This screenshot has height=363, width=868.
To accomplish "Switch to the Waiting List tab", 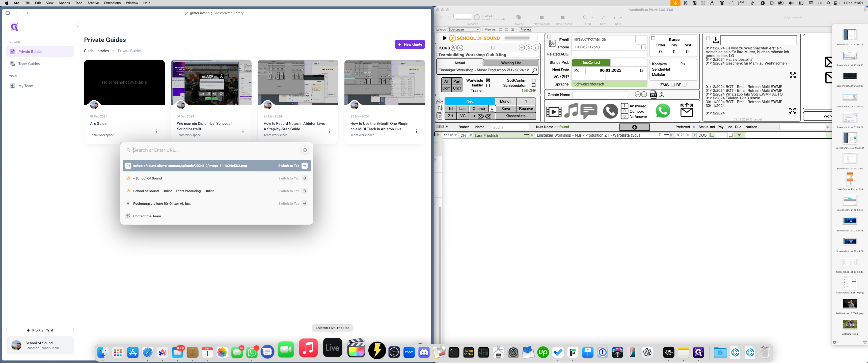I will 510,63.
